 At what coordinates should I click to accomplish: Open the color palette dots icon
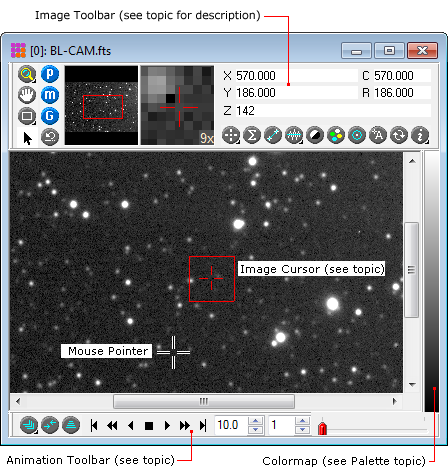pos(336,135)
